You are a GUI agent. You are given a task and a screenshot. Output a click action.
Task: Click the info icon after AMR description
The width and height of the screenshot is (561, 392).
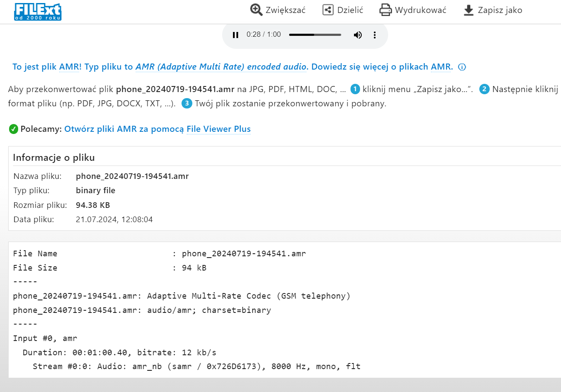click(462, 67)
